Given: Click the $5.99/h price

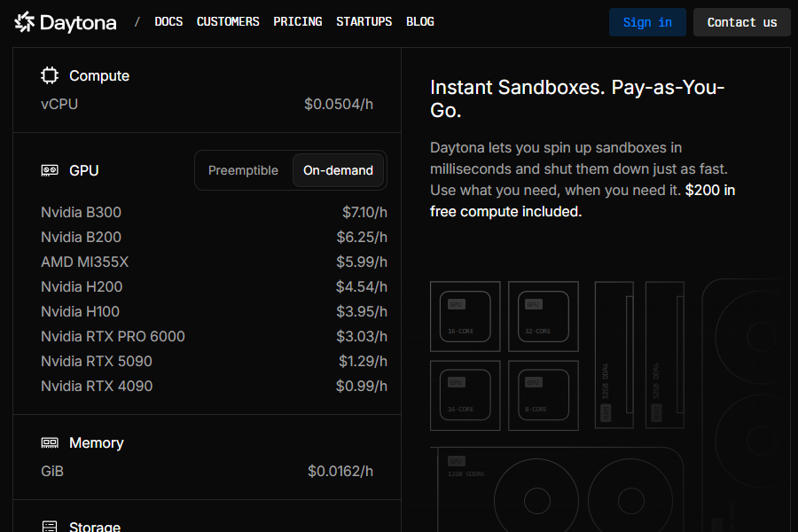Looking at the screenshot, I should tap(362, 262).
